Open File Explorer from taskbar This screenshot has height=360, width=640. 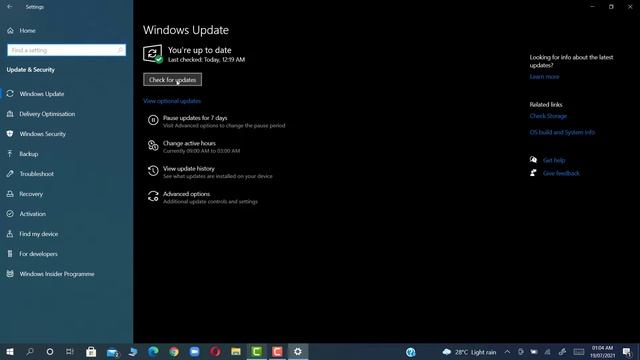pyautogui.click(x=236, y=351)
